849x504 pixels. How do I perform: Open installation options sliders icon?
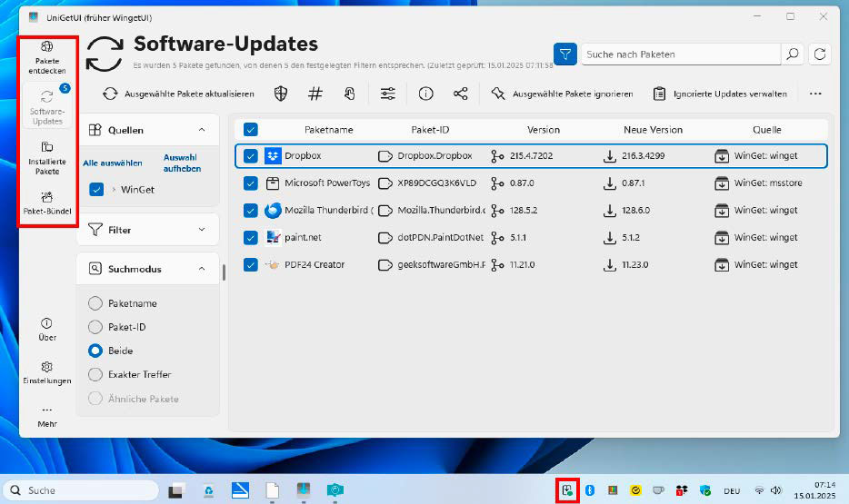point(388,94)
